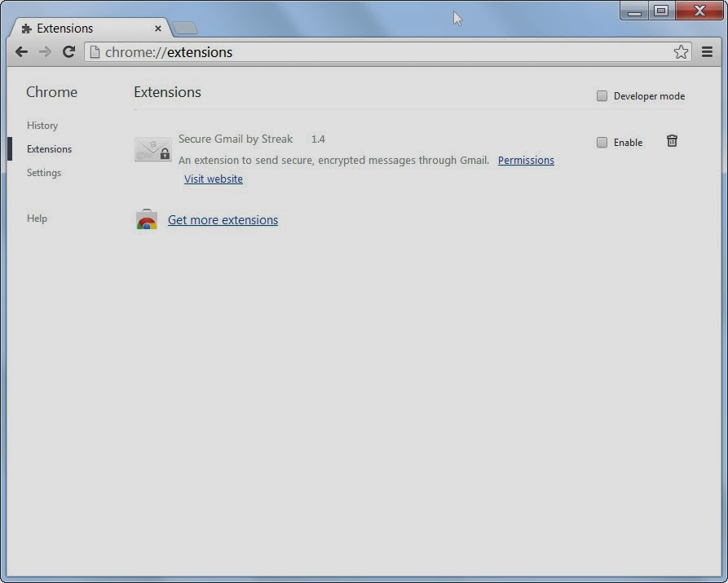Open History in the Chrome sidebar
The height and width of the screenshot is (583, 728).
[42, 126]
